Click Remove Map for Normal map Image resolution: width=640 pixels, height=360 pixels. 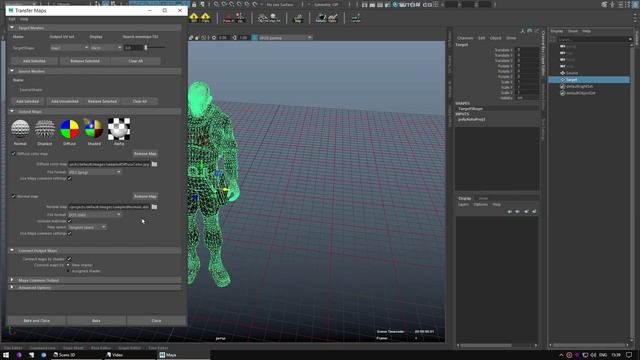tap(145, 196)
